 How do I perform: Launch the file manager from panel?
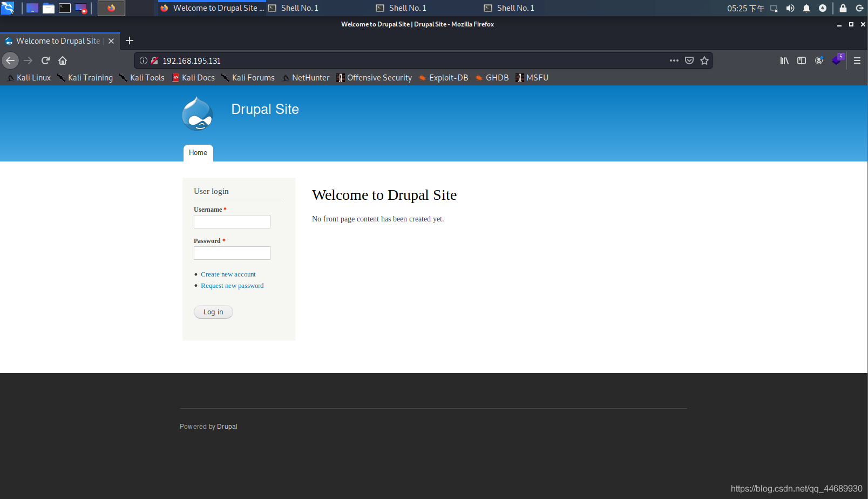[49, 8]
